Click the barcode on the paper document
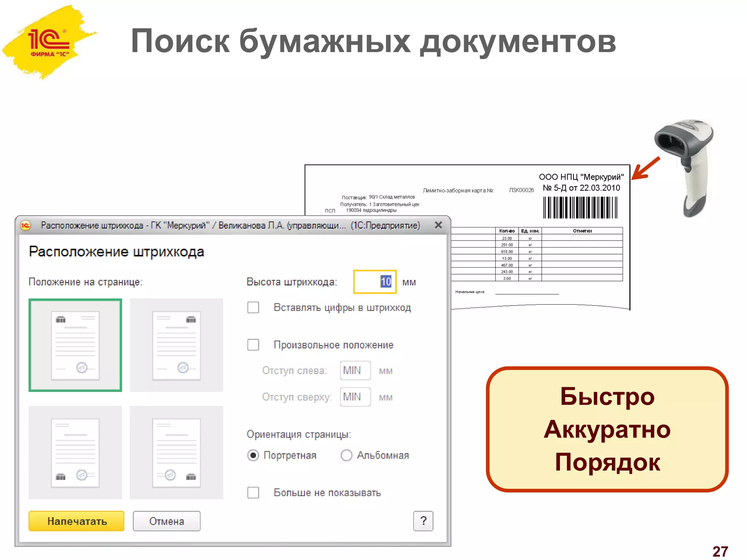747x560 pixels. point(580,207)
